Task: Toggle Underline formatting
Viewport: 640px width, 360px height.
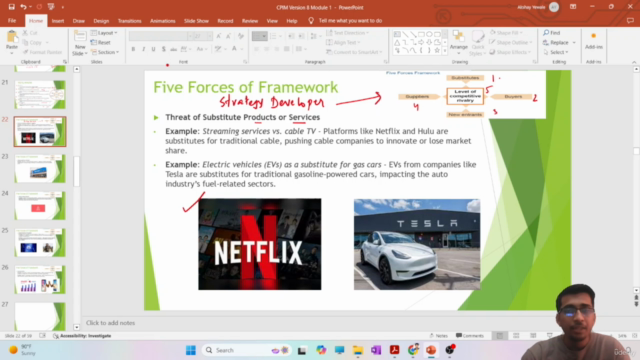Action: point(153,49)
